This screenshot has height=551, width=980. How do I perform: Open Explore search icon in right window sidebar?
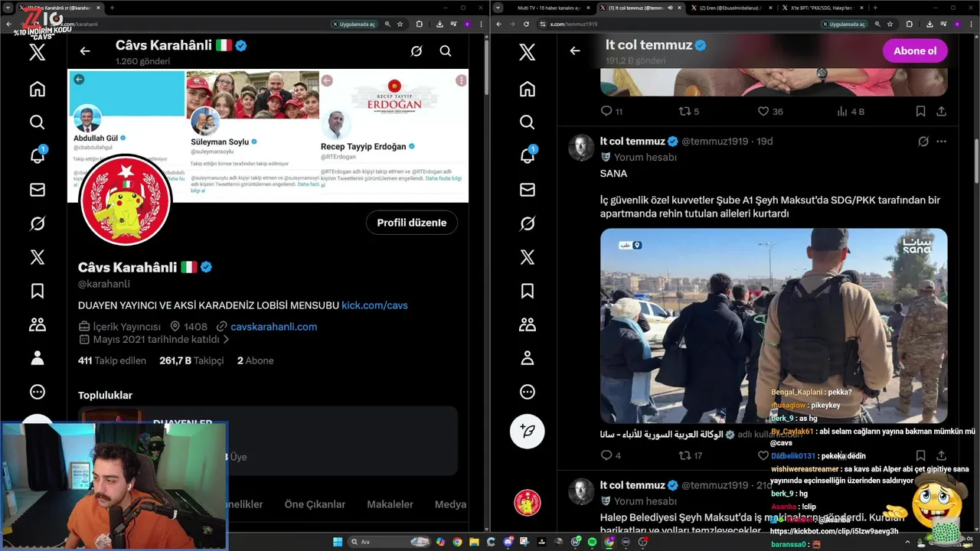527,122
